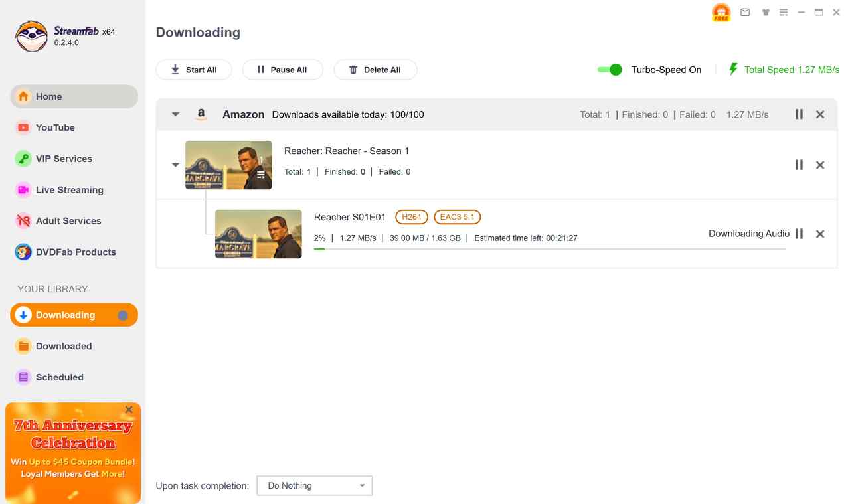Image resolution: width=850 pixels, height=504 pixels.
Task: Pause the Amazon group downloads
Action: click(x=799, y=114)
